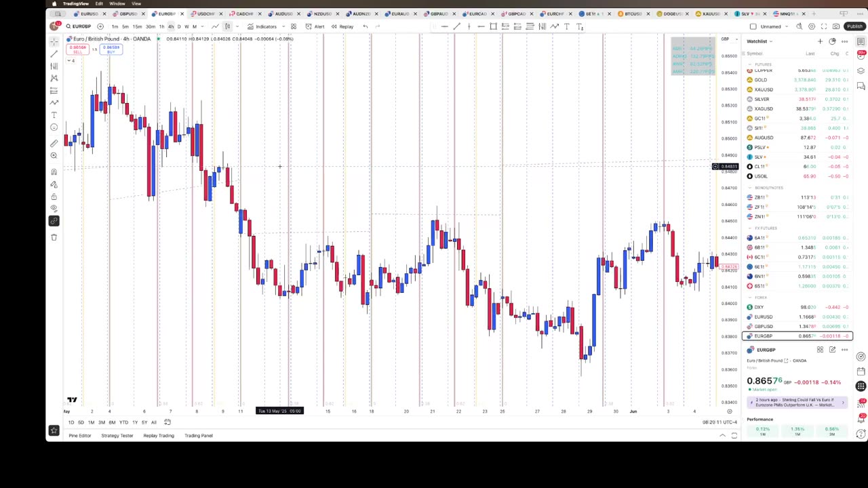Image resolution: width=868 pixels, height=488 pixels.
Task: Select the 15m timeframe
Action: 137,26
